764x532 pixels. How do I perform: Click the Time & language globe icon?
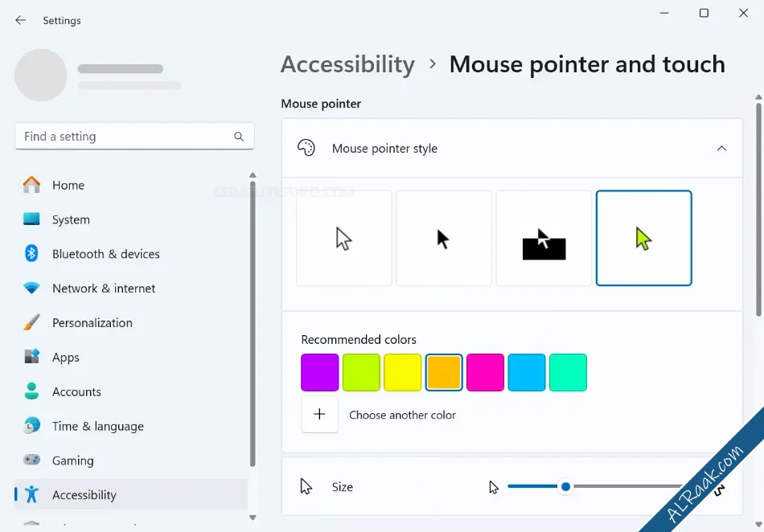pos(31,426)
